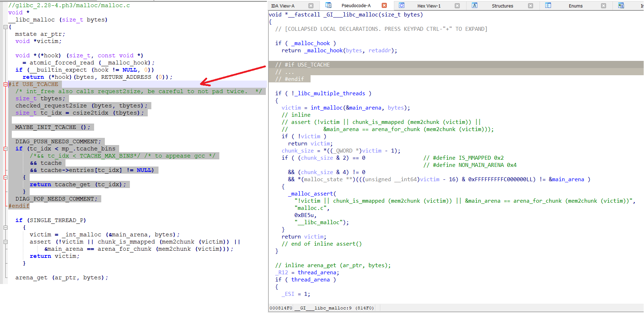644x313 pixels.
Task: Collapse the __libc_malloc function body fold marker
Action: [5, 27]
